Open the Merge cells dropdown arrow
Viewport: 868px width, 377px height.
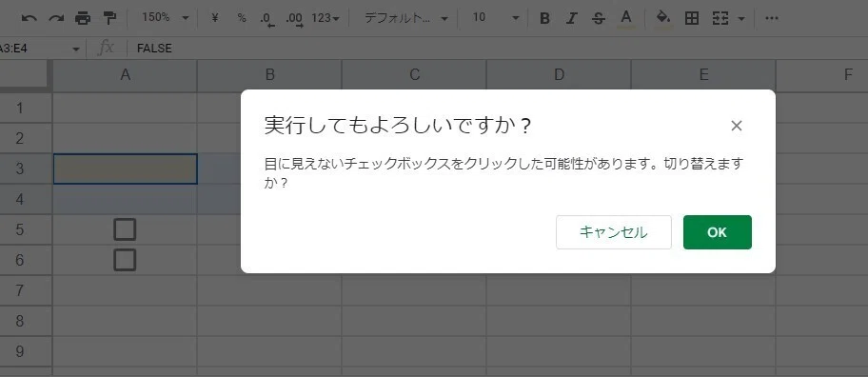[x=741, y=19]
